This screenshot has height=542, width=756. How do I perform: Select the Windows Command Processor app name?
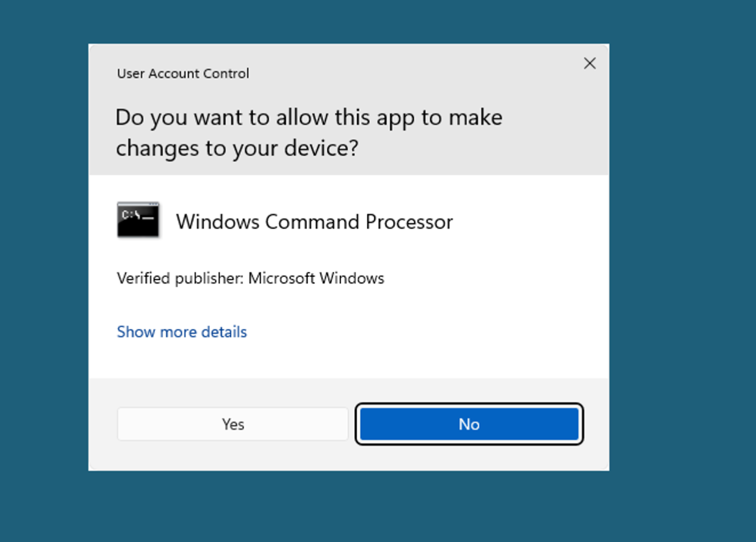coord(314,221)
